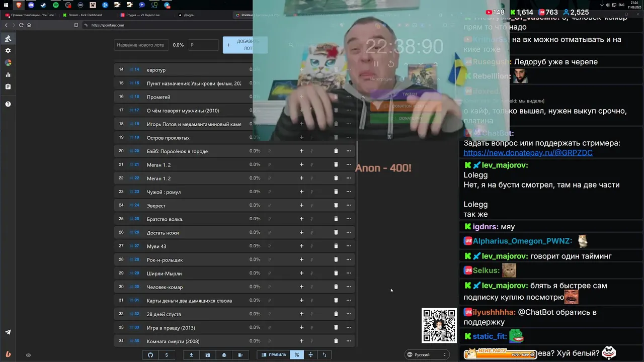Click the ДОБАВИТЬ ЛОТ button
Viewport: 644px width, 362px height.
pyautogui.click(x=245, y=45)
